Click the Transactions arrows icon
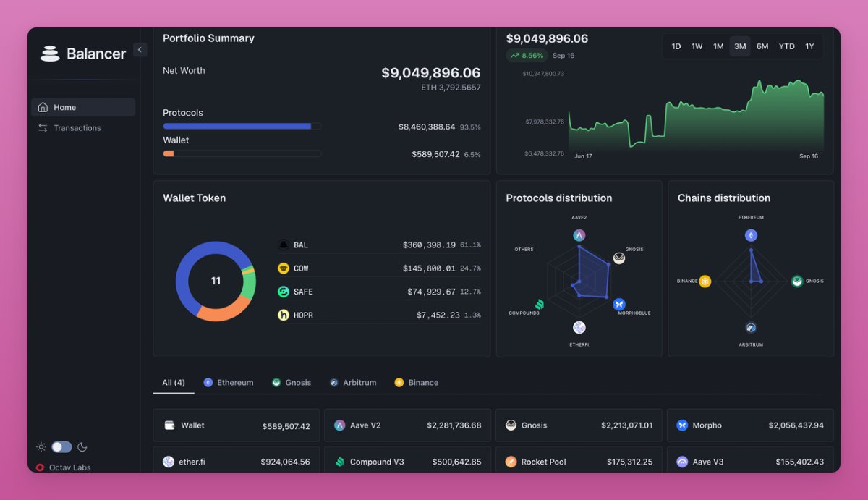 pos(43,128)
